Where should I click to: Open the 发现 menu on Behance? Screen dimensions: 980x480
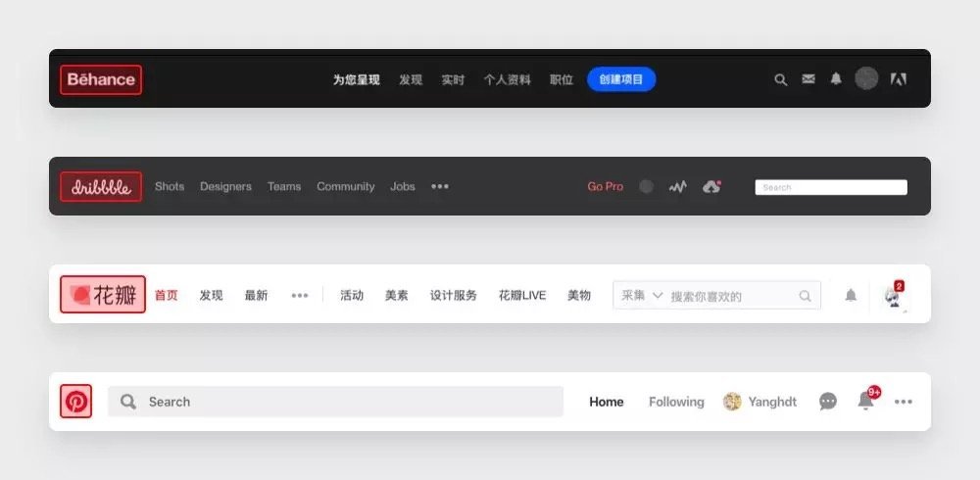coord(411,80)
